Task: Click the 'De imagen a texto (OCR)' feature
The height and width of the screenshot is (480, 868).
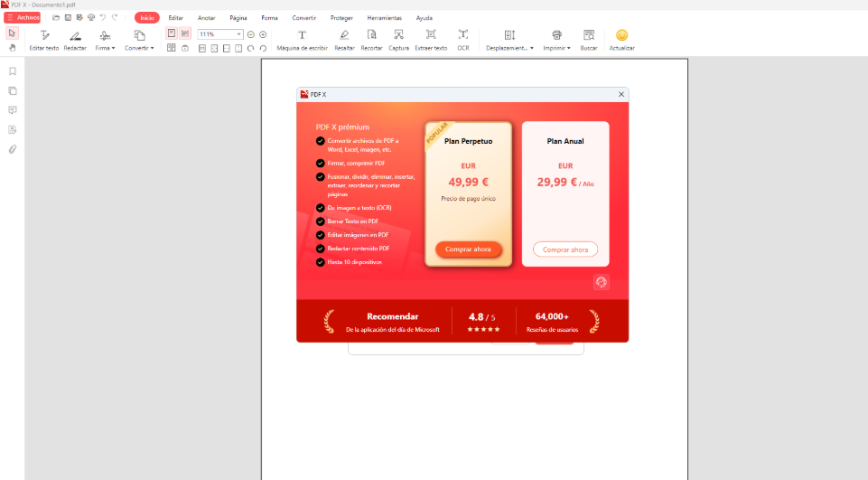Action: click(x=359, y=208)
